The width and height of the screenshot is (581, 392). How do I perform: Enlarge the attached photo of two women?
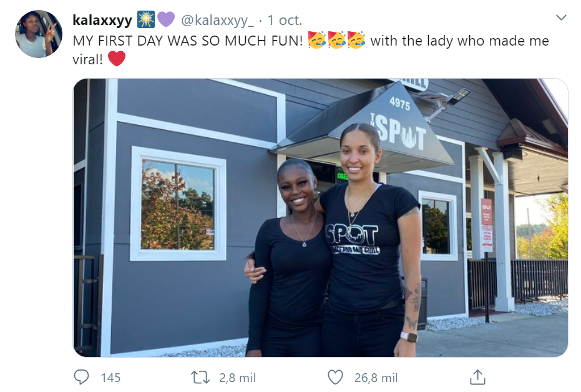pyautogui.click(x=321, y=218)
